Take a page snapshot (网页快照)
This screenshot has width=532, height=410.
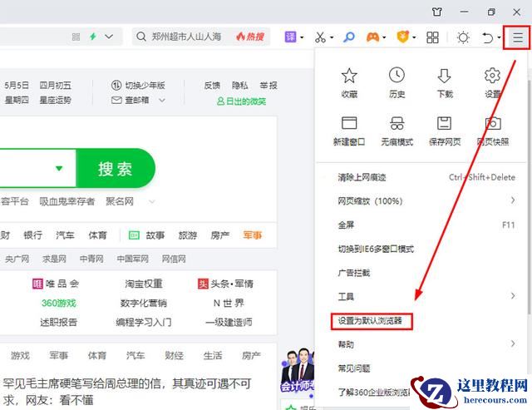(x=493, y=131)
